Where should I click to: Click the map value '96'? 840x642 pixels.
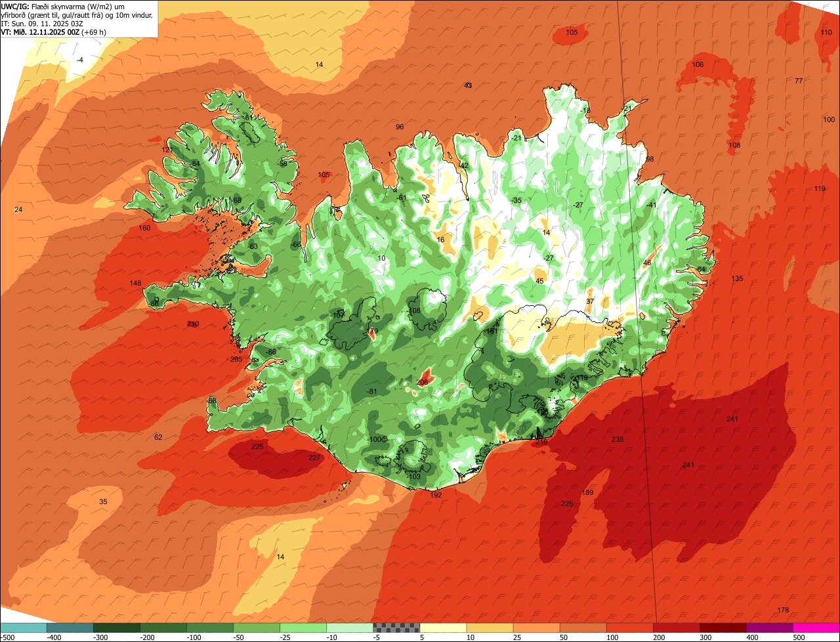pos(400,127)
